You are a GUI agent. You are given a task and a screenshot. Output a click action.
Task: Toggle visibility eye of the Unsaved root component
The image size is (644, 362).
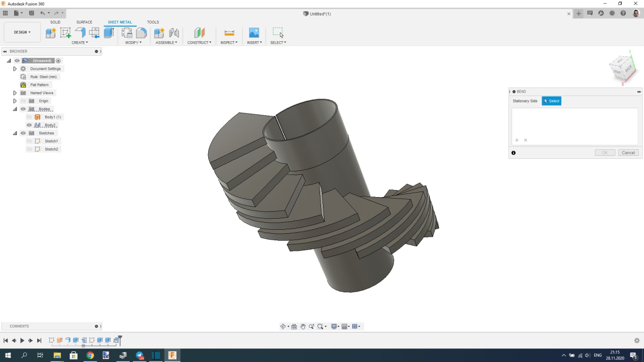17,61
